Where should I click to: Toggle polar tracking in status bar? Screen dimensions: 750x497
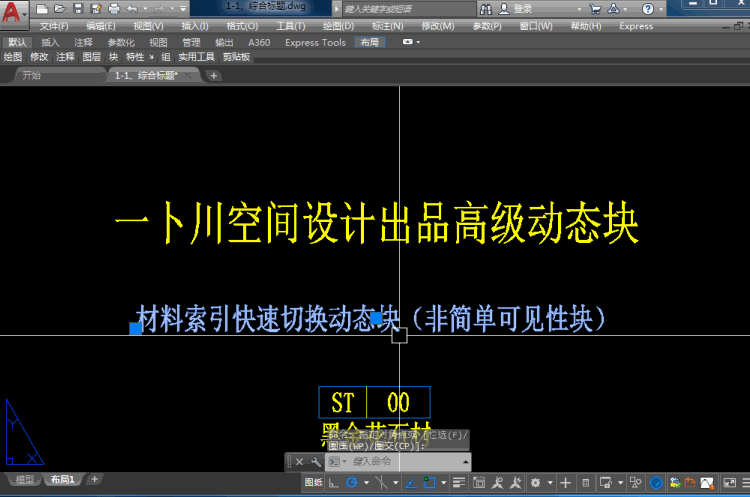pos(352,483)
